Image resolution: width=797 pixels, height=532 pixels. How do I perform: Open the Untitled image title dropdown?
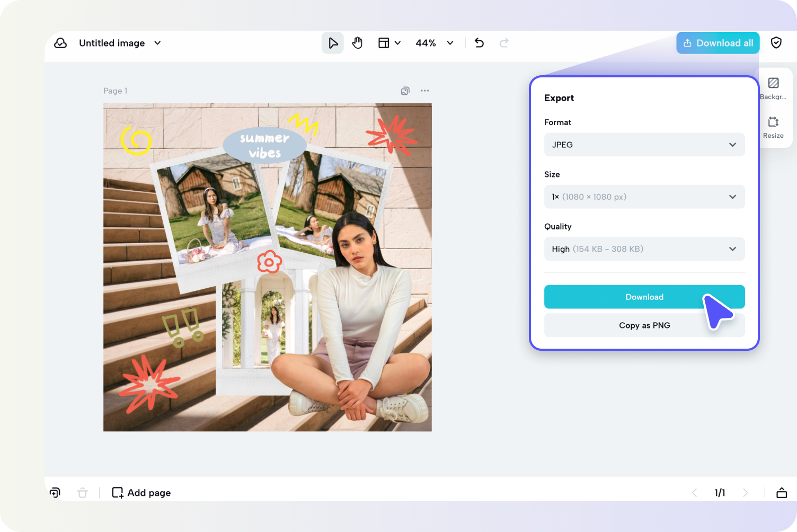pyautogui.click(x=157, y=43)
